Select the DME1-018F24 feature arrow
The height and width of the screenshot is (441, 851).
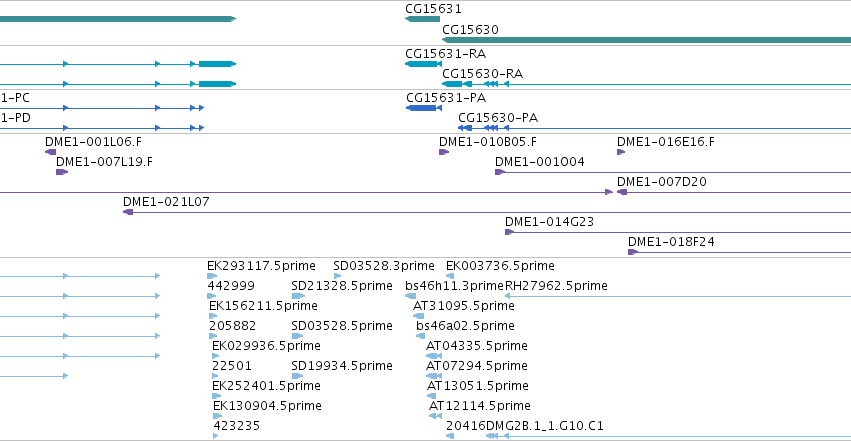(633, 252)
